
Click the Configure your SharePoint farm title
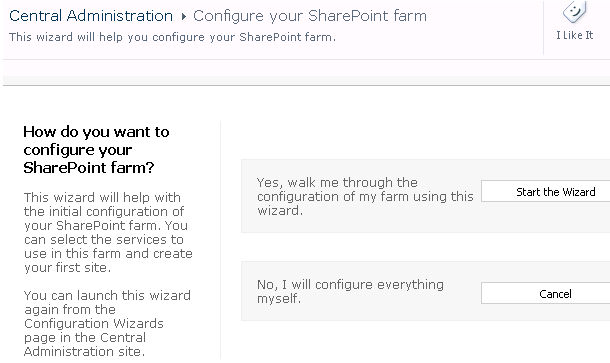coord(310,16)
